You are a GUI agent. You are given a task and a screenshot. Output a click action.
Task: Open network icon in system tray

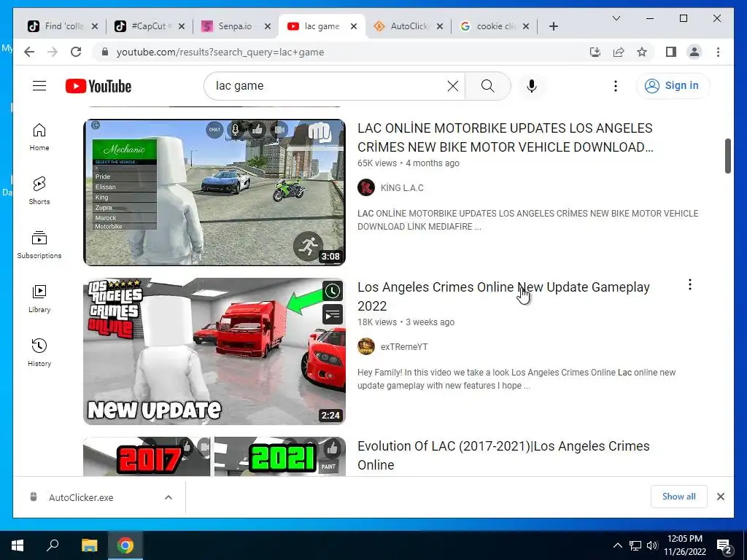[635, 545]
